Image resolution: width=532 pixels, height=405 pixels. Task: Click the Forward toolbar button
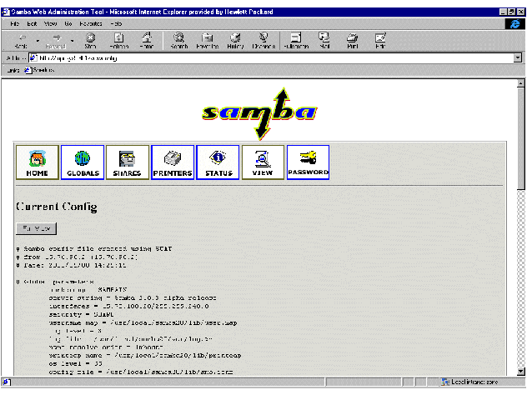(x=56, y=41)
